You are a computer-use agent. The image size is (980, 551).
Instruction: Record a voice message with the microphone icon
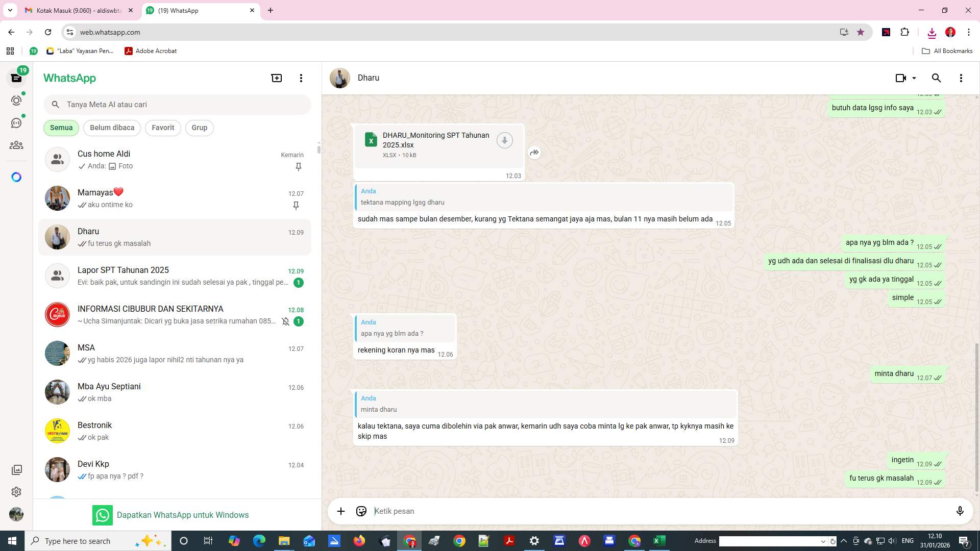click(x=960, y=511)
